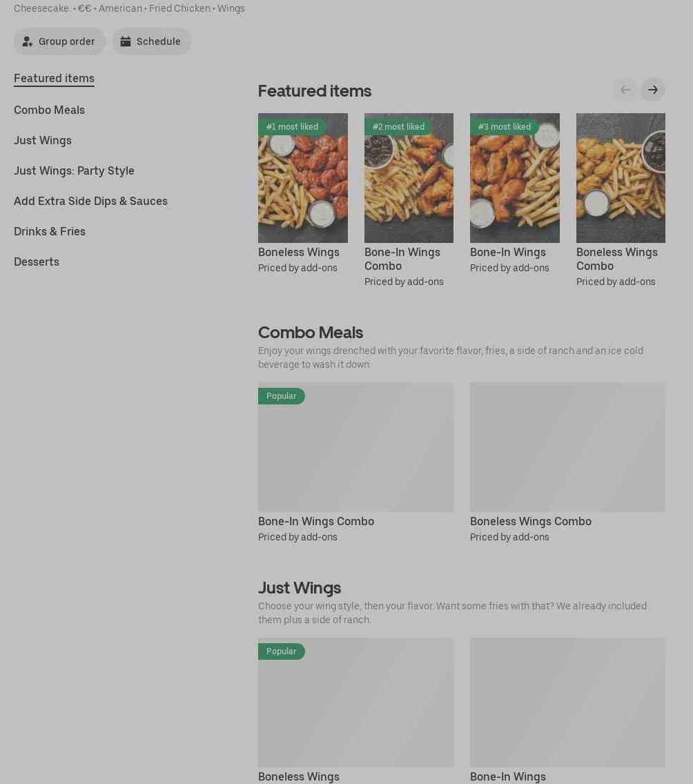Open the featured Boneless Wings photo
This screenshot has height=784, width=693.
click(x=303, y=178)
